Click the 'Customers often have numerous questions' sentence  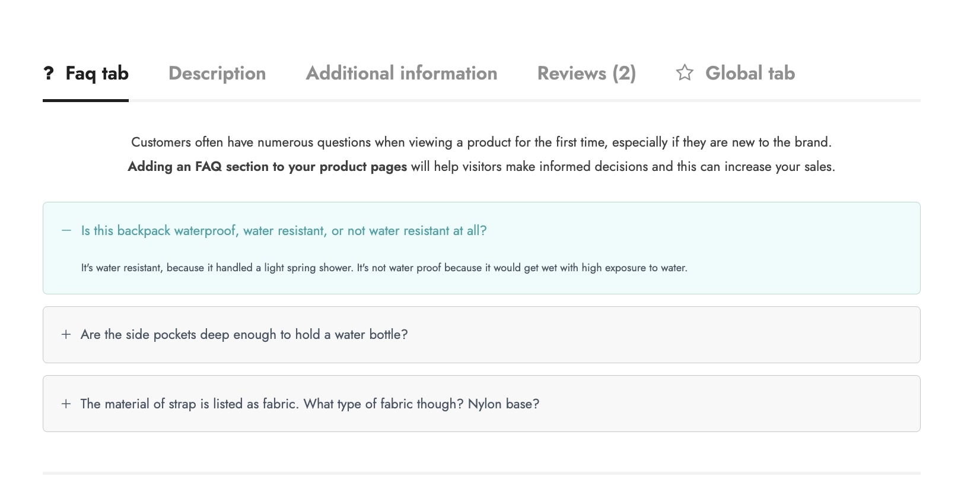481,142
